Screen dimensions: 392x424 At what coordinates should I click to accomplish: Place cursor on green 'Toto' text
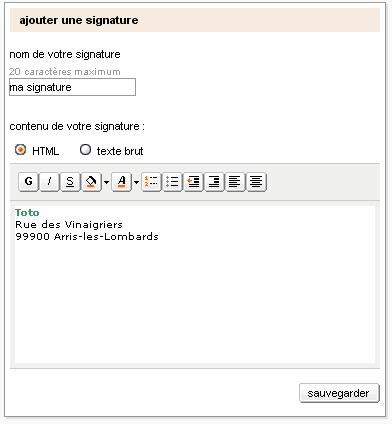pyautogui.click(x=27, y=212)
